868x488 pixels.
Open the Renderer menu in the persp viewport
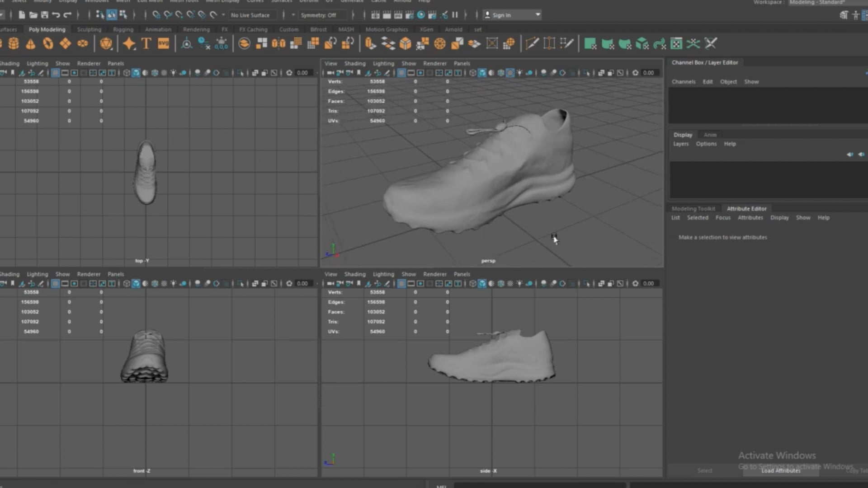[x=434, y=64]
